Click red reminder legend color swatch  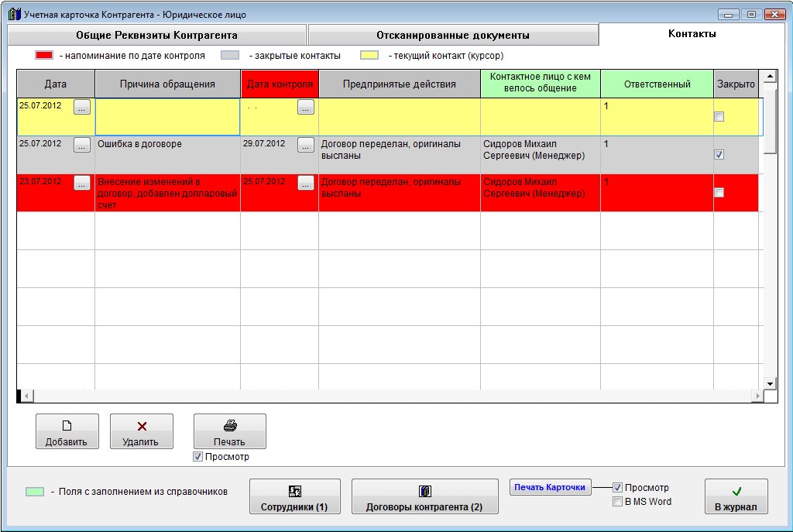[44, 55]
